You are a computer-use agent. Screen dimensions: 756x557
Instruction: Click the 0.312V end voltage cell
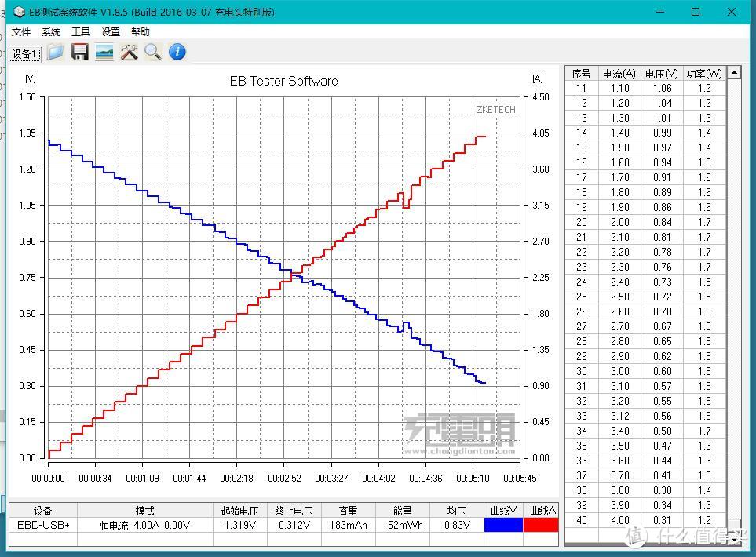[x=294, y=525]
